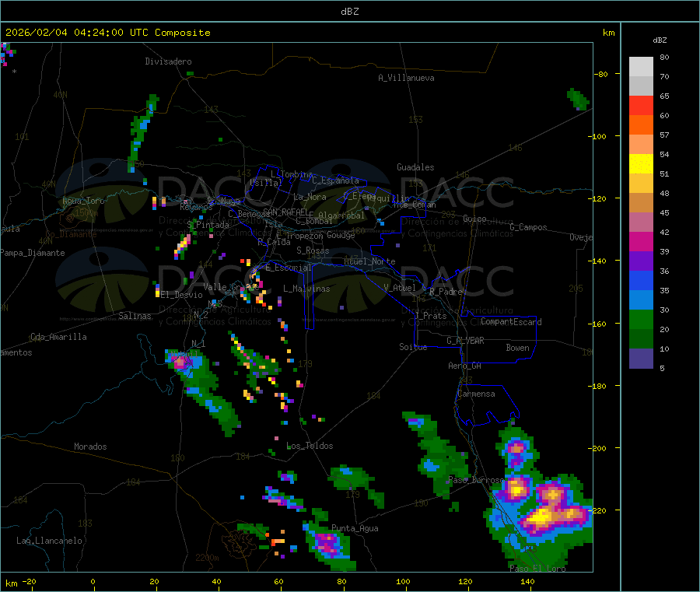
Task: Click the G_ALVEAR map label
Action: pyautogui.click(x=465, y=341)
